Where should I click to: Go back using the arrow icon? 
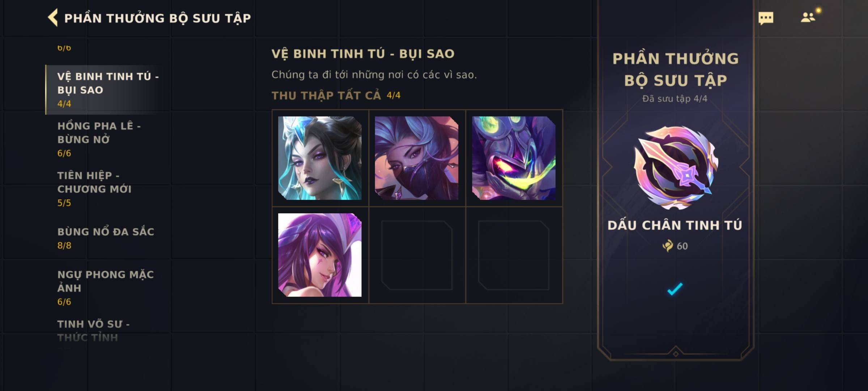53,18
